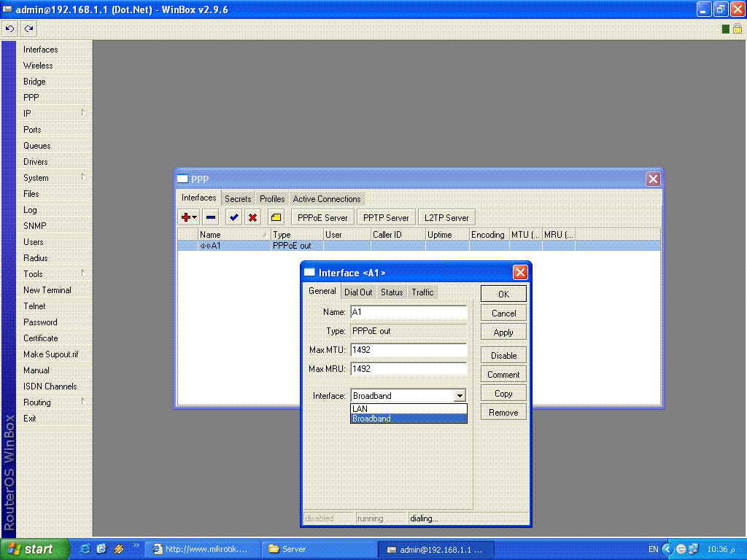Switch to the mikrotik browser taskbar item

click(x=202, y=549)
